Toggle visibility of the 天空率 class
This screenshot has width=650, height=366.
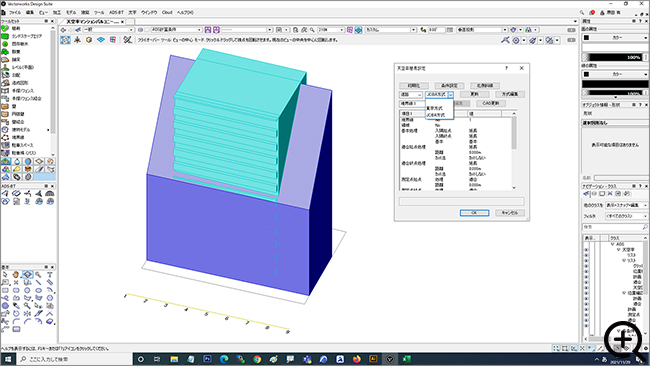coord(586,250)
